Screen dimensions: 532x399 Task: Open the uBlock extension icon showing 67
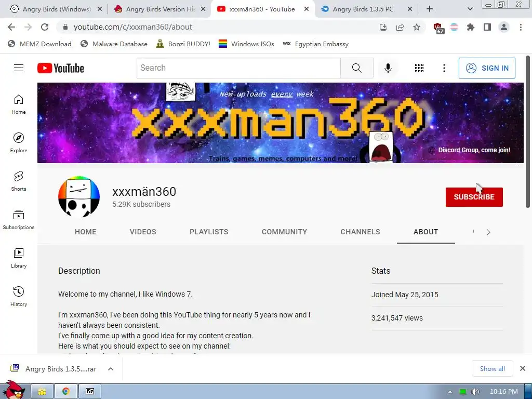[438, 28]
